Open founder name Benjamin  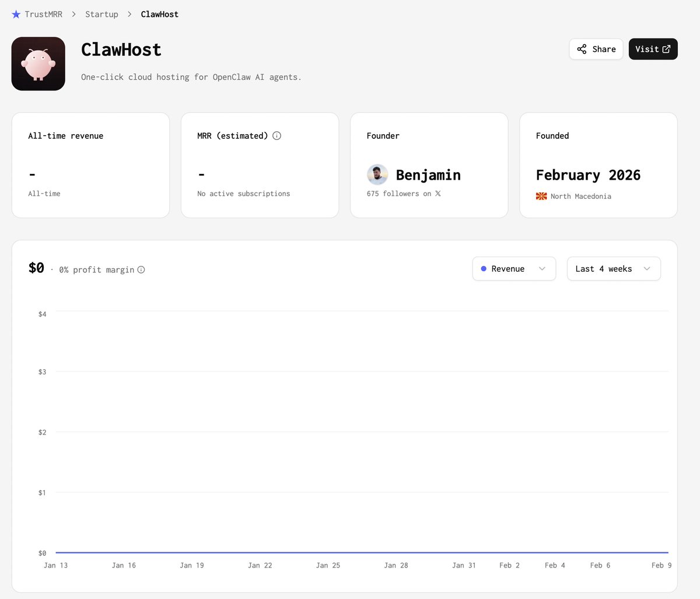[x=428, y=175]
